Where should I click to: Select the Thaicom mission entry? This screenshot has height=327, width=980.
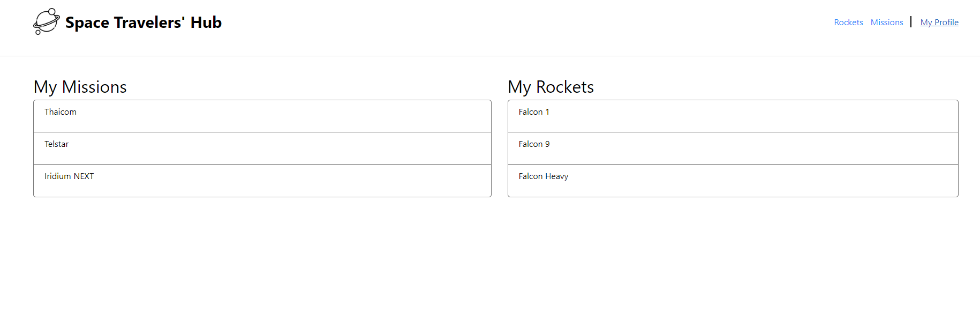60,112
